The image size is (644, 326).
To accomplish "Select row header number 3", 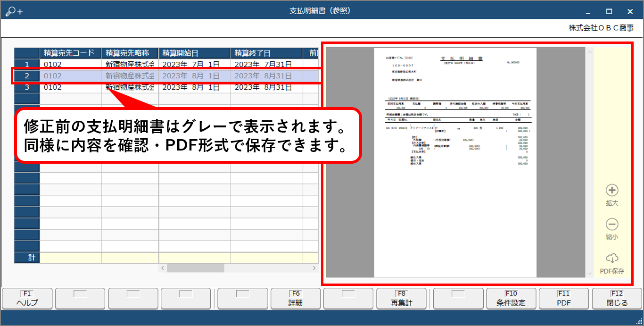I will click(x=27, y=87).
